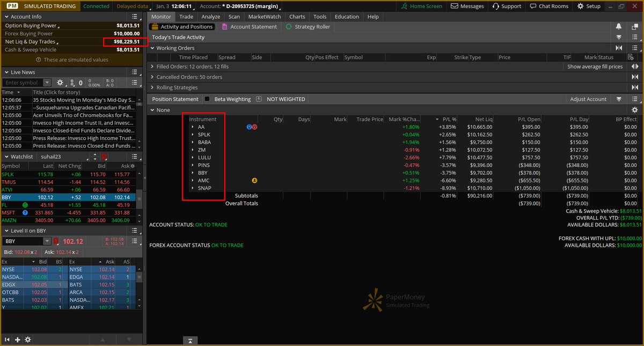The width and height of the screenshot is (644, 346).
Task: Click the collapse-up icon at the bottom of the Monitor pane
Action: click(x=191, y=340)
